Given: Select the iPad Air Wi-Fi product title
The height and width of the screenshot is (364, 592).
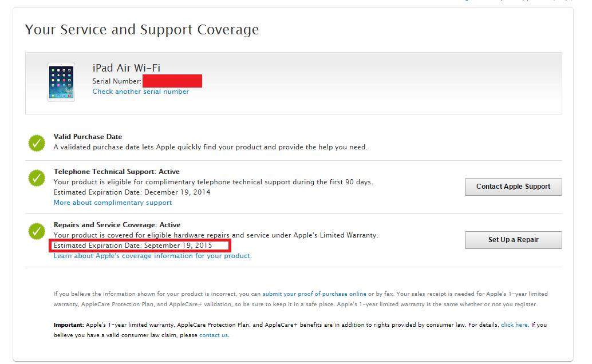Looking at the screenshot, I should [127, 68].
